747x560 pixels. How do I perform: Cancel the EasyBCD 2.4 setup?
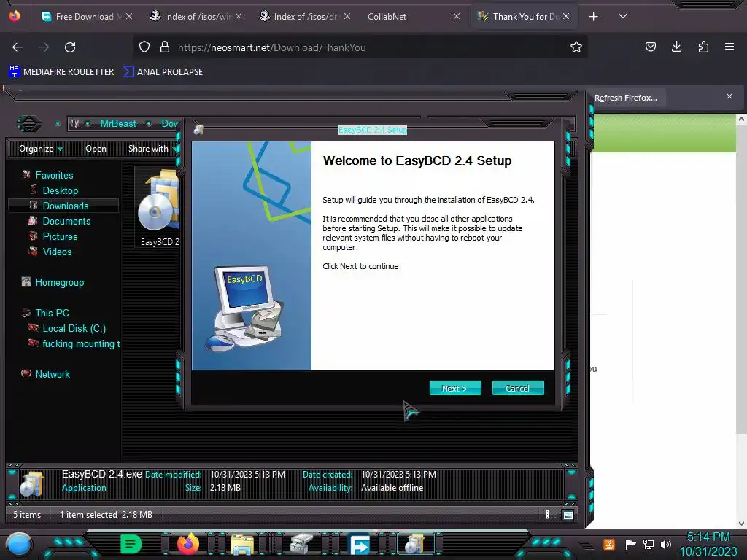pos(517,388)
